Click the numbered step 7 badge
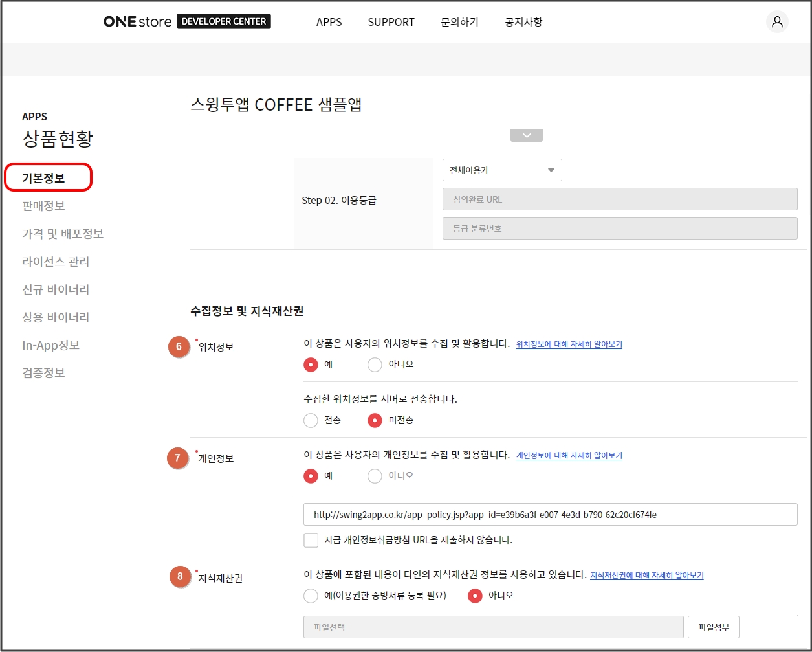 click(x=178, y=458)
